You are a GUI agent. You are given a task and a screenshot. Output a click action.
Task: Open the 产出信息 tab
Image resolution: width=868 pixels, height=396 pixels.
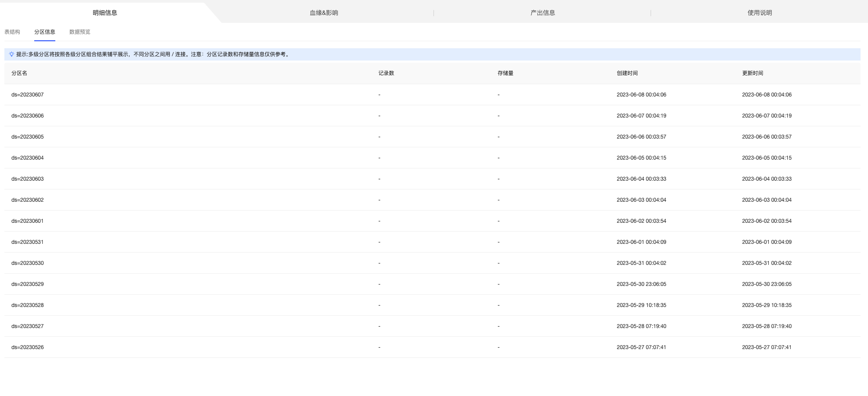(x=543, y=13)
